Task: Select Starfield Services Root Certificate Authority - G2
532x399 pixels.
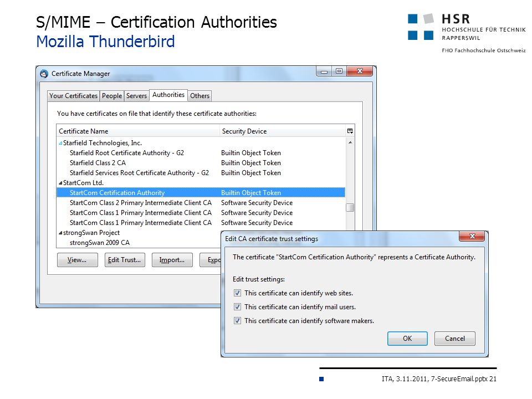Action: (x=201, y=173)
